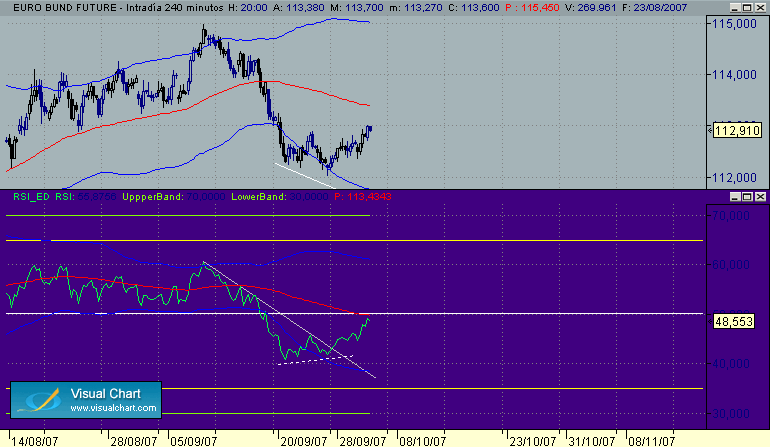Click the 14/08/07 date on time axis
770x447 pixels.
34,441
